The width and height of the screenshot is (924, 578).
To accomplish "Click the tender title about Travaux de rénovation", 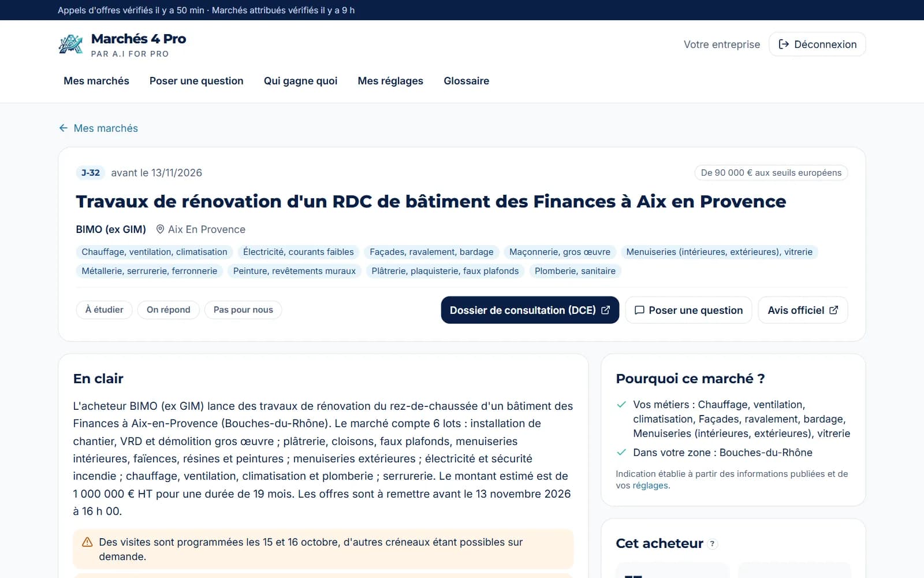I will 431,201.
